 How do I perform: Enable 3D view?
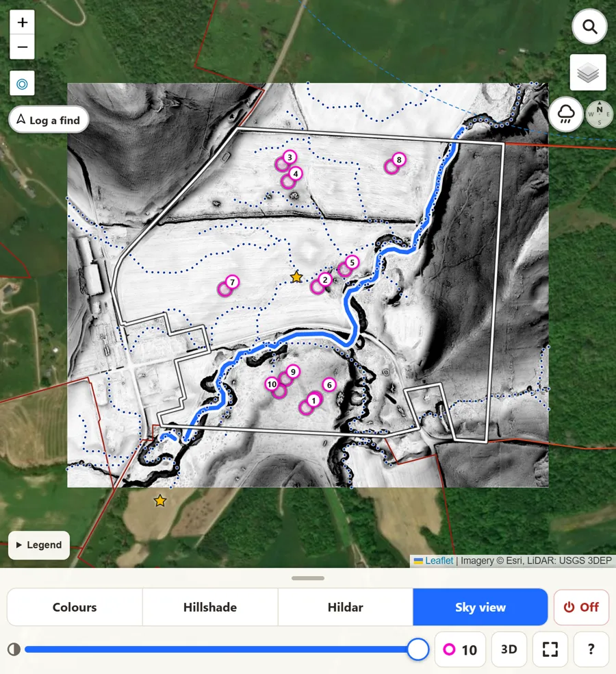509,649
